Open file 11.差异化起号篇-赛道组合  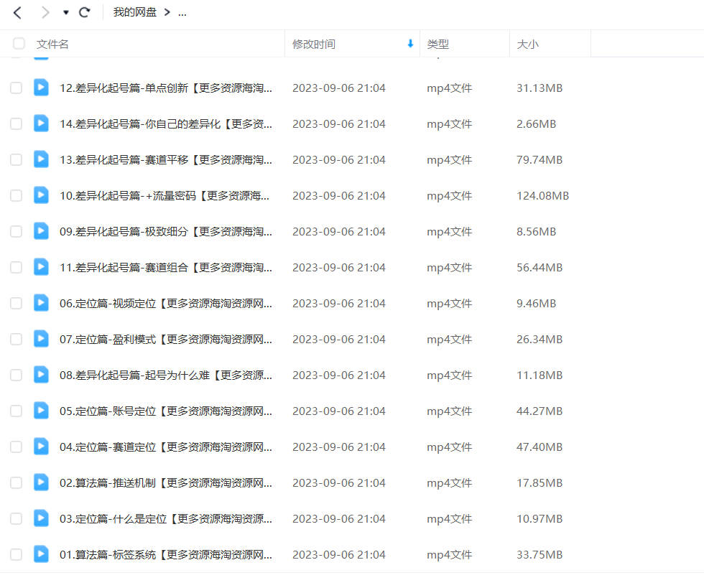tap(166, 268)
